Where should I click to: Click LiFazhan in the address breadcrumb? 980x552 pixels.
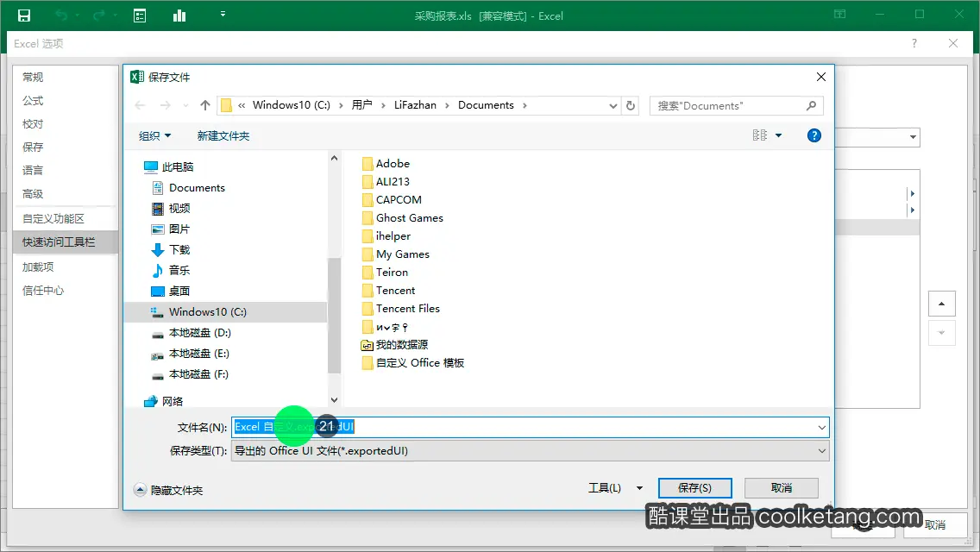pyautogui.click(x=415, y=105)
